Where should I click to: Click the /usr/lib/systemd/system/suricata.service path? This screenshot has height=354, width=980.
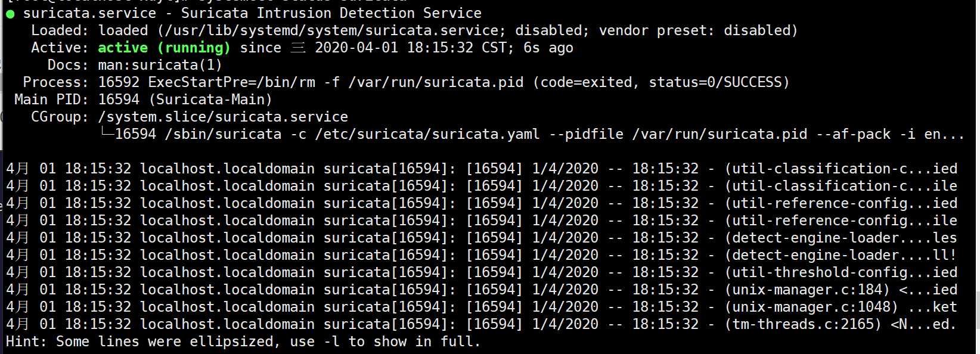(332, 30)
